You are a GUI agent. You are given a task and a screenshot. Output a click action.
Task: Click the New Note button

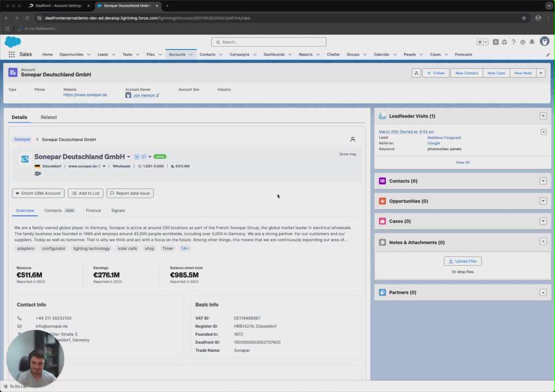[523, 73]
